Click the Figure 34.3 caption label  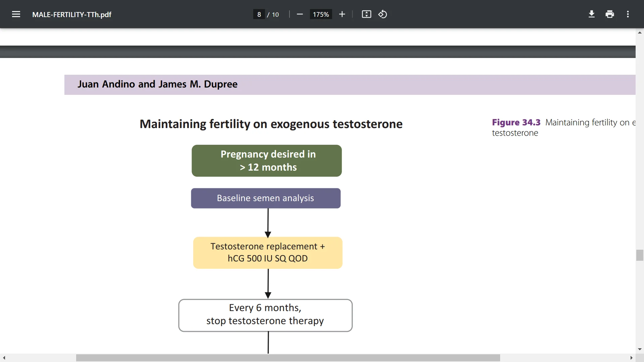click(516, 122)
